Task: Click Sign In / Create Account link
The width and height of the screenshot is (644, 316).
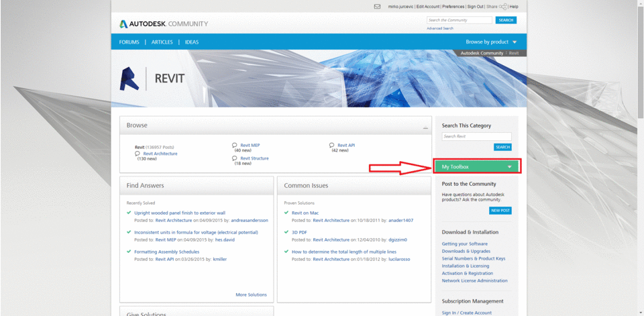Action: 467,313
